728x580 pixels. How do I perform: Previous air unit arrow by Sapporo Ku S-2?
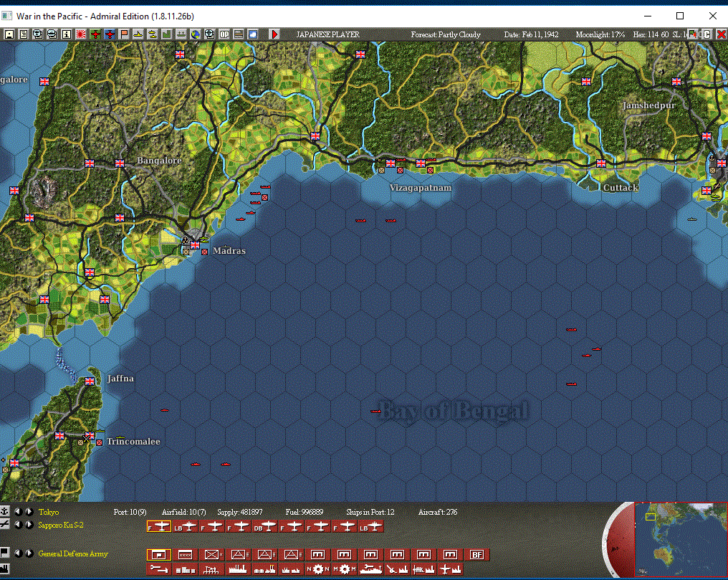point(18,525)
